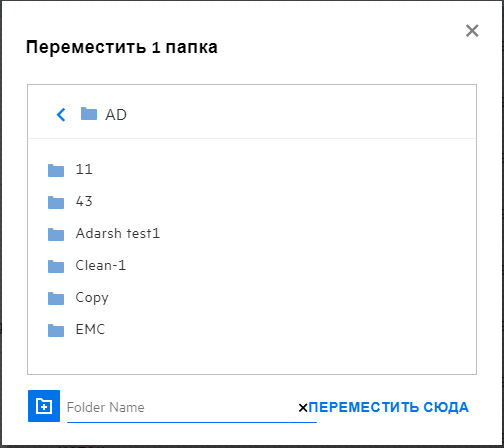Close the move folder dialog
This screenshot has width=504, height=448.
point(472,31)
